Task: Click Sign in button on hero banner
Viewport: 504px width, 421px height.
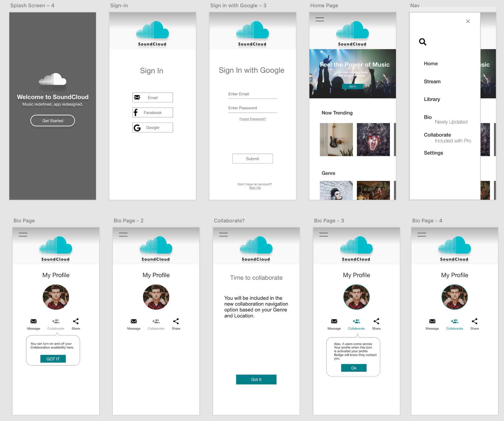Action: [353, 86]
